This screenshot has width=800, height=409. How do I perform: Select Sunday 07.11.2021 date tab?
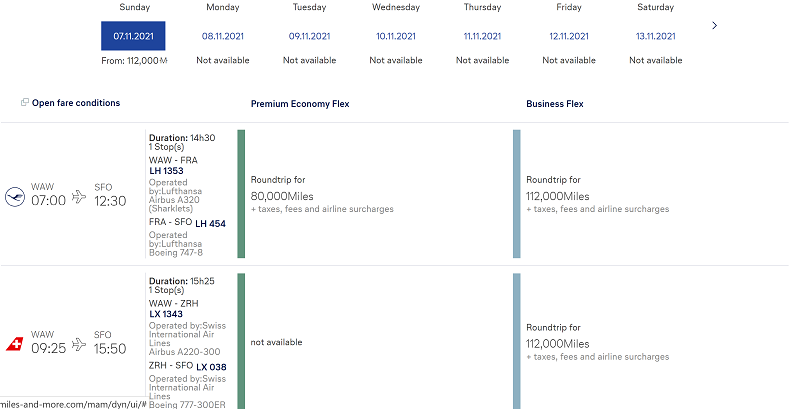click(x=133, y=36)
